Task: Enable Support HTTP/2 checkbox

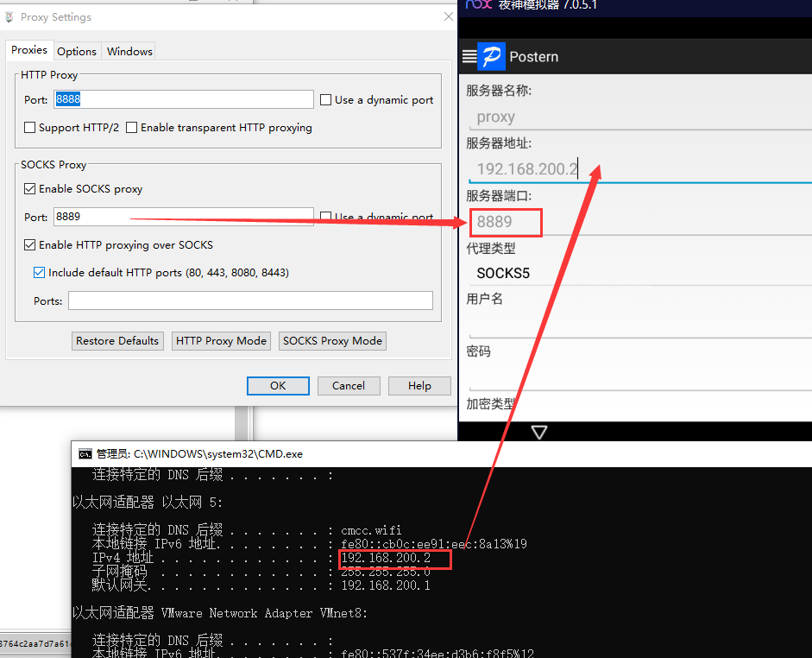Action: [31, 128]
